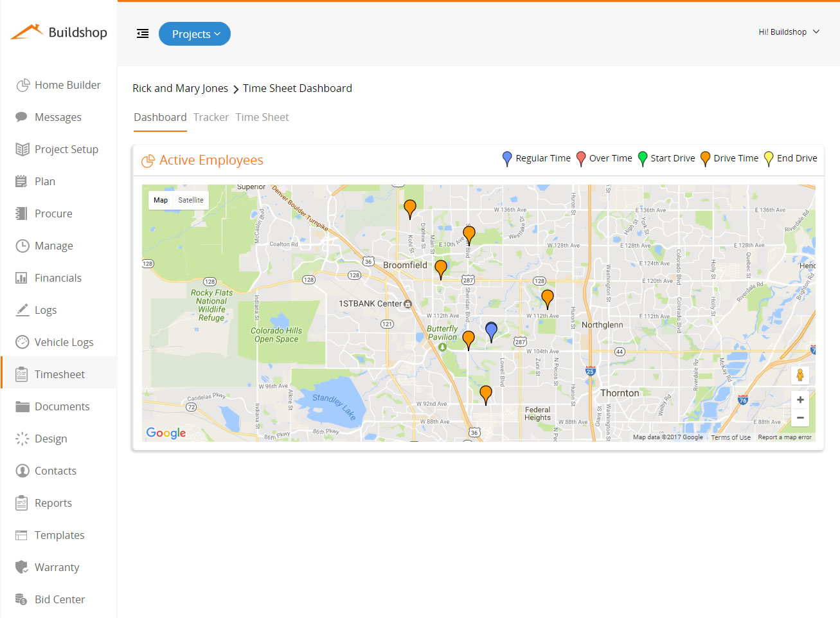Expand the Hi! Buildshop user menu

(789, 32)
